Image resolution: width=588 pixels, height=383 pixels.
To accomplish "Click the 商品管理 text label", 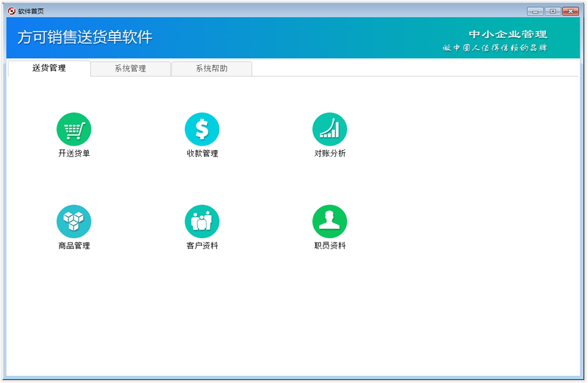I will click(x=74, y=245).
